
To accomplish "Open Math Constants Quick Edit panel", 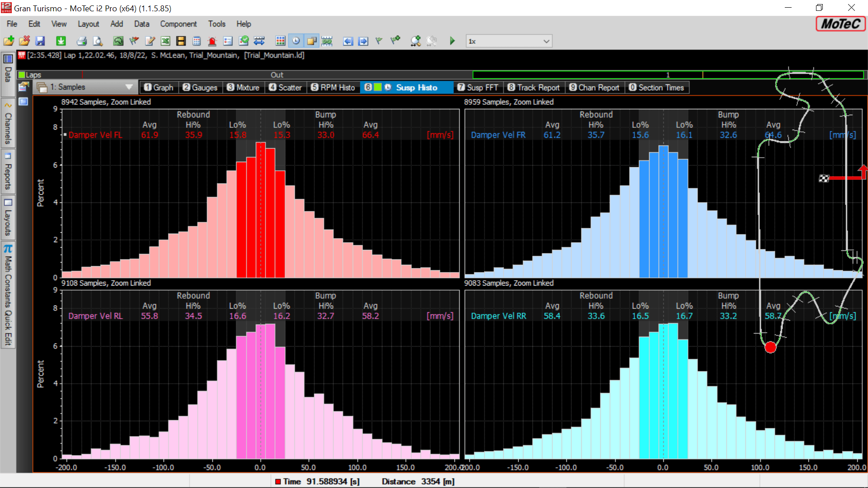I will pos(8,296).
